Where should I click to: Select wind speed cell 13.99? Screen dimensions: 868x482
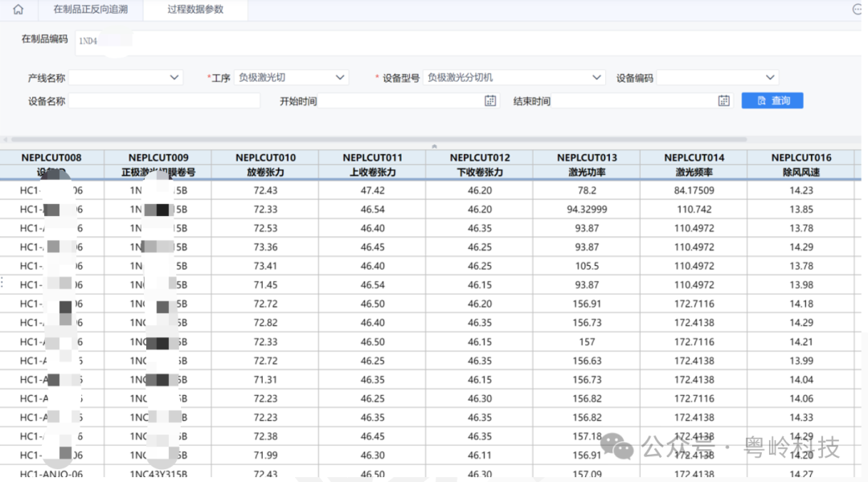pyautogui.click(x=801, y=360)
